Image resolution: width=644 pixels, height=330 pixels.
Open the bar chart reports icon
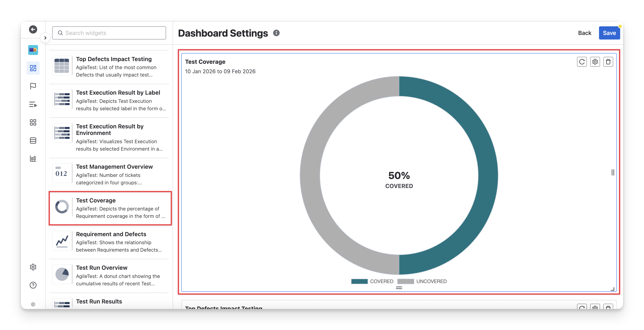[33, 158]
